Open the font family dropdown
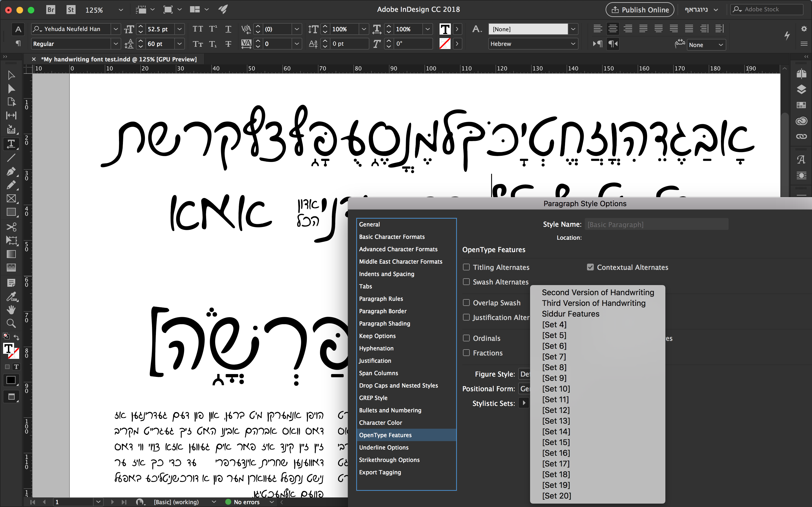 click(115, 29)
